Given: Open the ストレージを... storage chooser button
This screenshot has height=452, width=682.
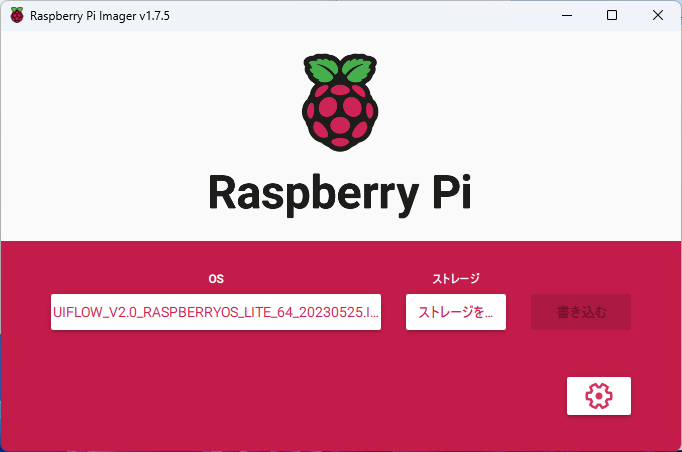Looking at the screenshot, I should [456, 312].
